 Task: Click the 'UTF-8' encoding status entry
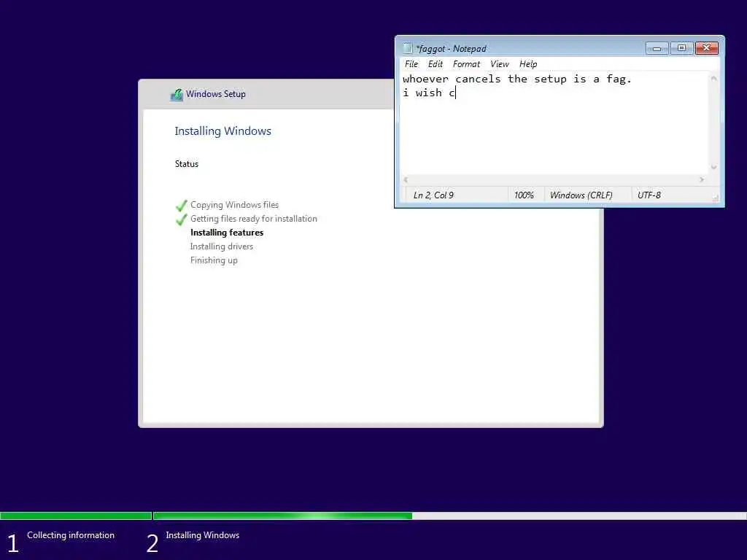pyautogui.click(x=649, y=195)
